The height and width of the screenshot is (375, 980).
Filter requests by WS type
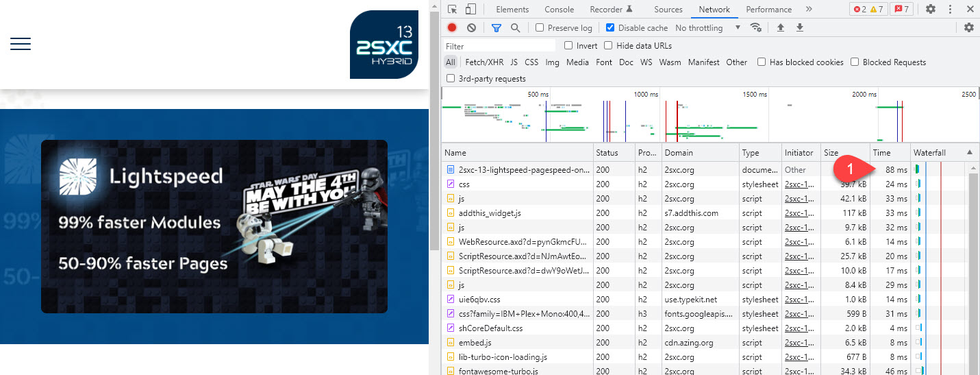[646, 62]
